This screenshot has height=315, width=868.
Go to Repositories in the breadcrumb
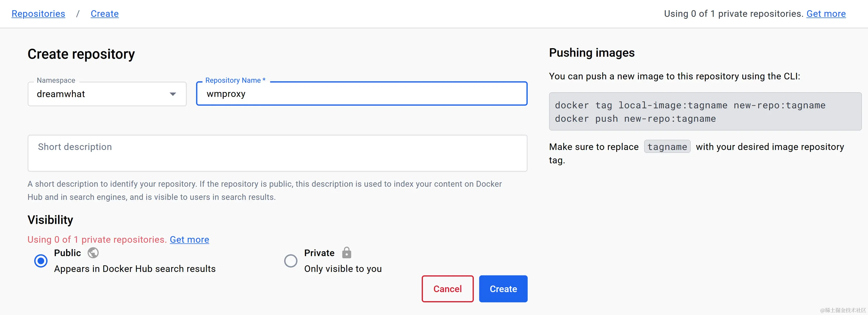[x=38, y=14]
